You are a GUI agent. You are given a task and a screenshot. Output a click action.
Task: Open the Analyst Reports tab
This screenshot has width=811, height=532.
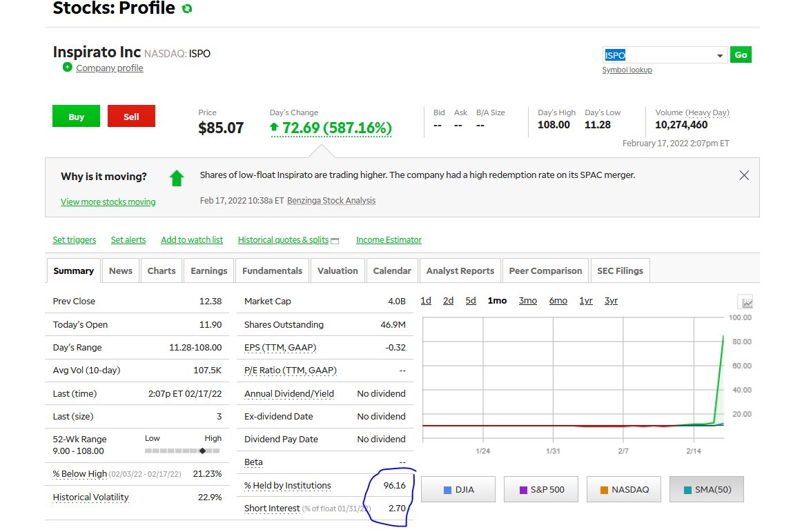coord(460,271)
